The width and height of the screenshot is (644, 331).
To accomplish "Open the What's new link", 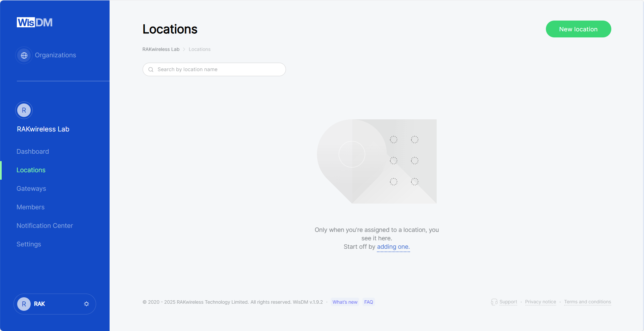I will 345,302.
